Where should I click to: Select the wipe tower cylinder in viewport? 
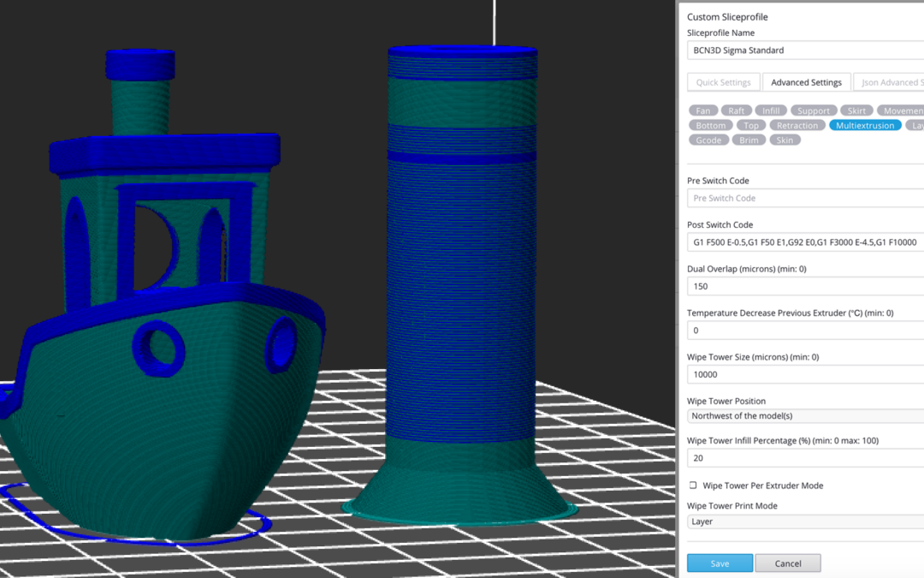462,283
